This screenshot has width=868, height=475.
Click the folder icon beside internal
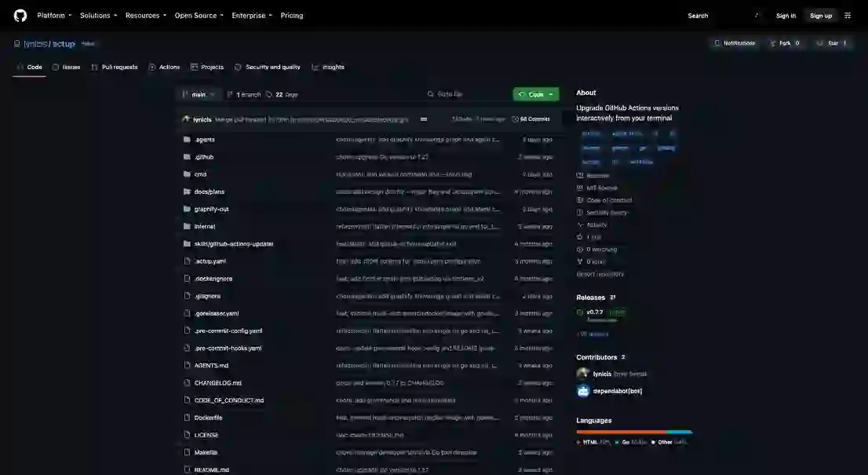click(x=187, y=226)
